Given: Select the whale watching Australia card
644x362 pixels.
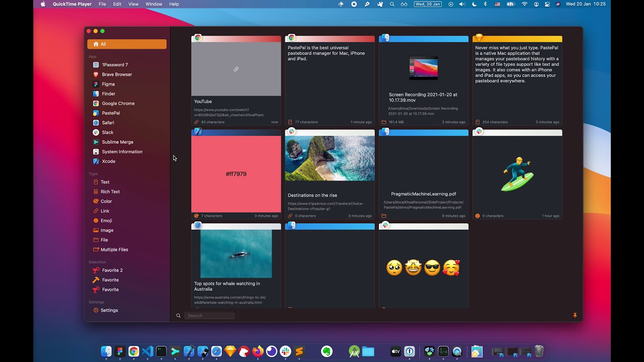Looking at the screenshot, I should pyautogui.click(x=236, y=265).
